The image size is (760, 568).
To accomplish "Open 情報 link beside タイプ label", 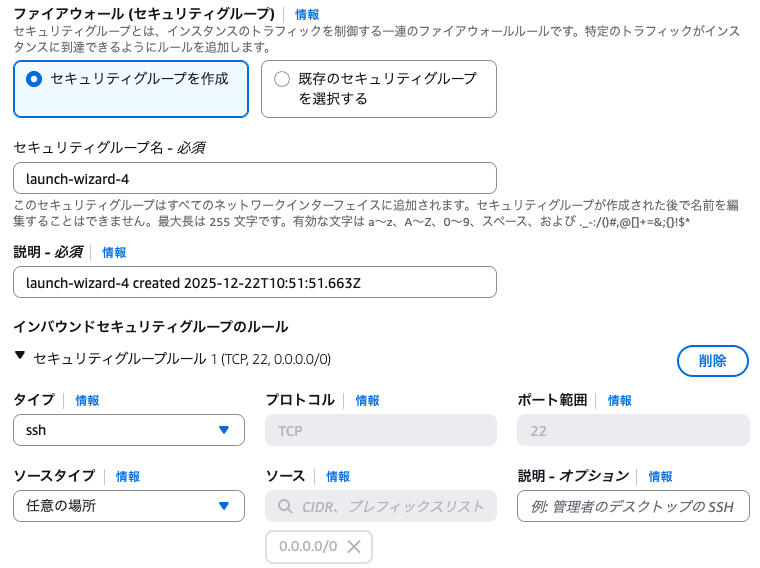I will point(87,400).
